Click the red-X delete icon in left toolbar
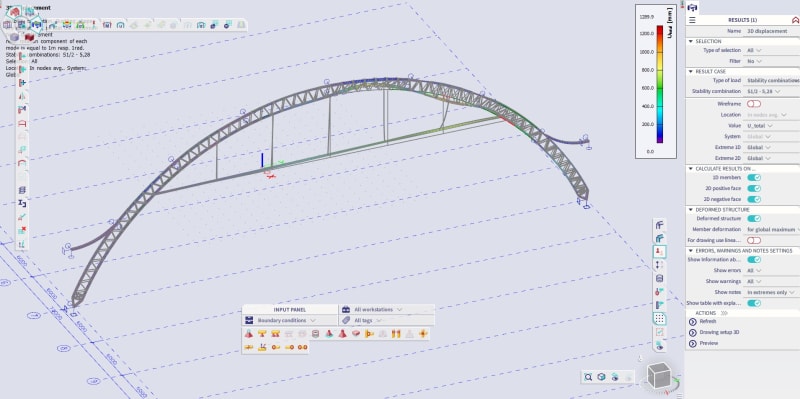 click(22, 230)
